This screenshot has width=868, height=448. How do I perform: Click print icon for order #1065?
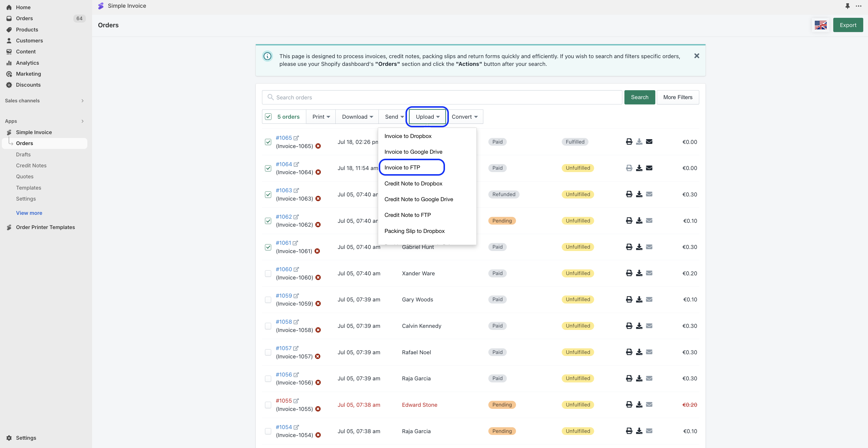[x=629, y=142]
